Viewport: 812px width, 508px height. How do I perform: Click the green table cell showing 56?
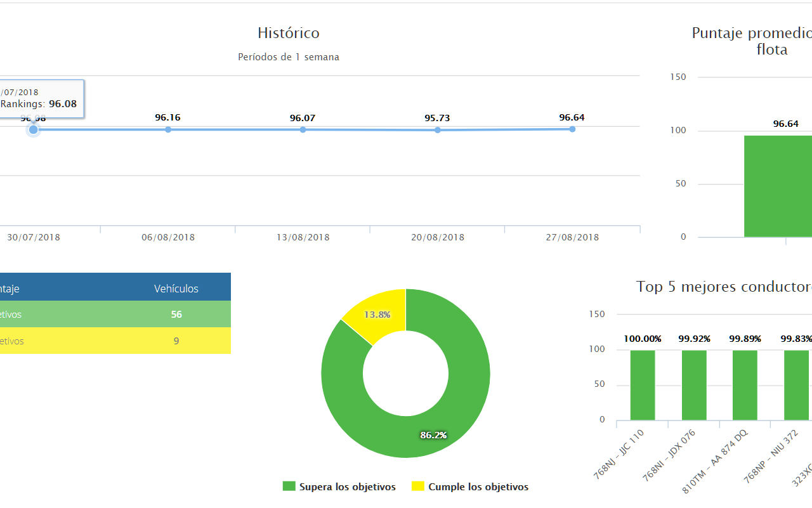coord(176,314)
